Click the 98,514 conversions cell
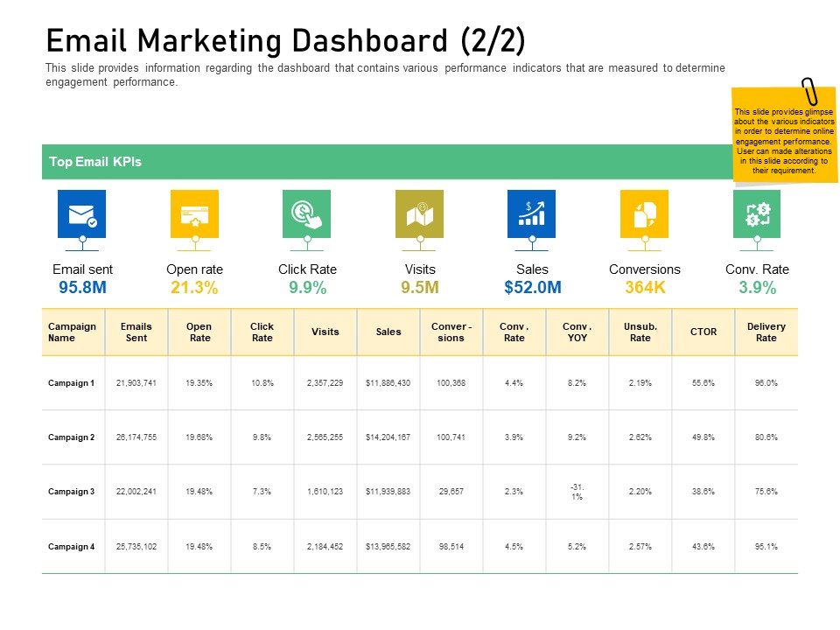 click(x=451, y=546)
